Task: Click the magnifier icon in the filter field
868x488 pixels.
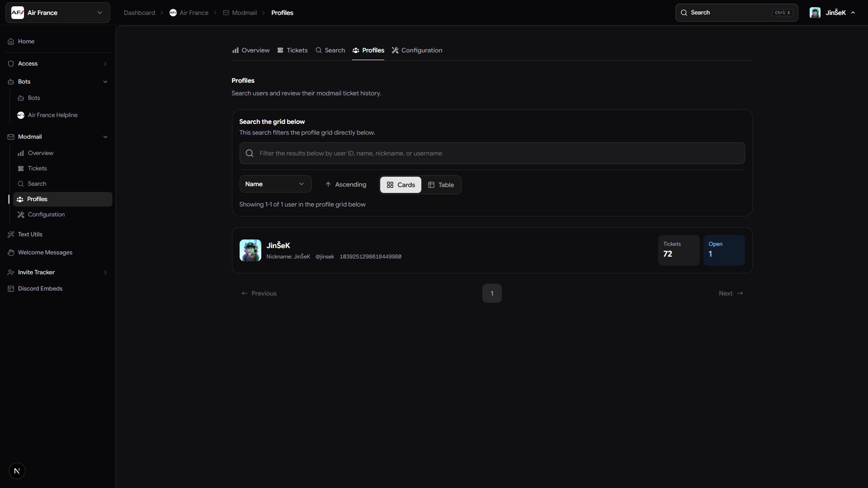Action: [250, 154]
